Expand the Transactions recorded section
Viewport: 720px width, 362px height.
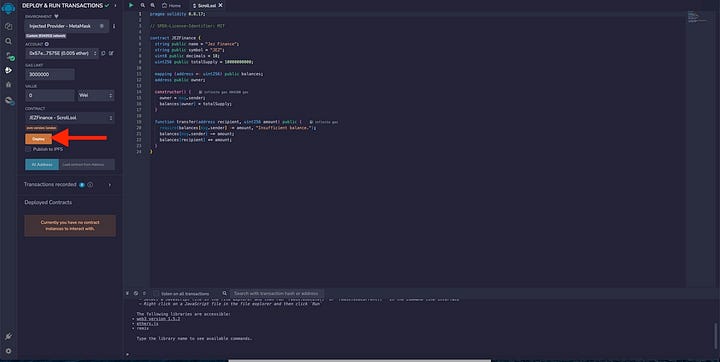click(x=110, y=185)
